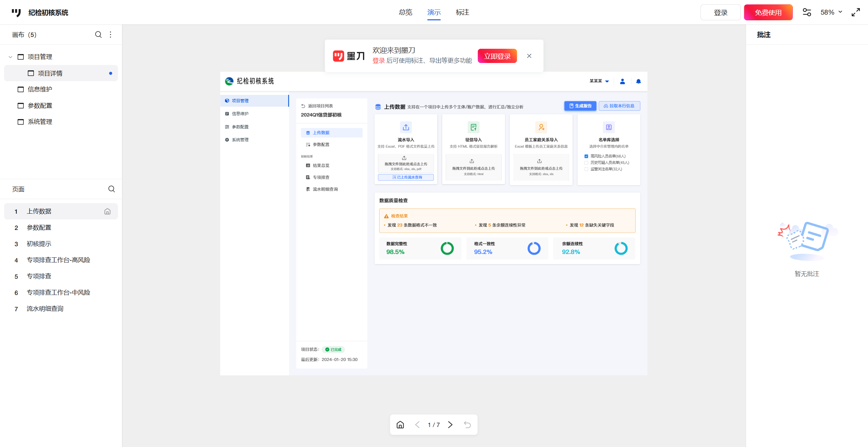Check 历史可疑人员名单 checkbox

point(586,163)
